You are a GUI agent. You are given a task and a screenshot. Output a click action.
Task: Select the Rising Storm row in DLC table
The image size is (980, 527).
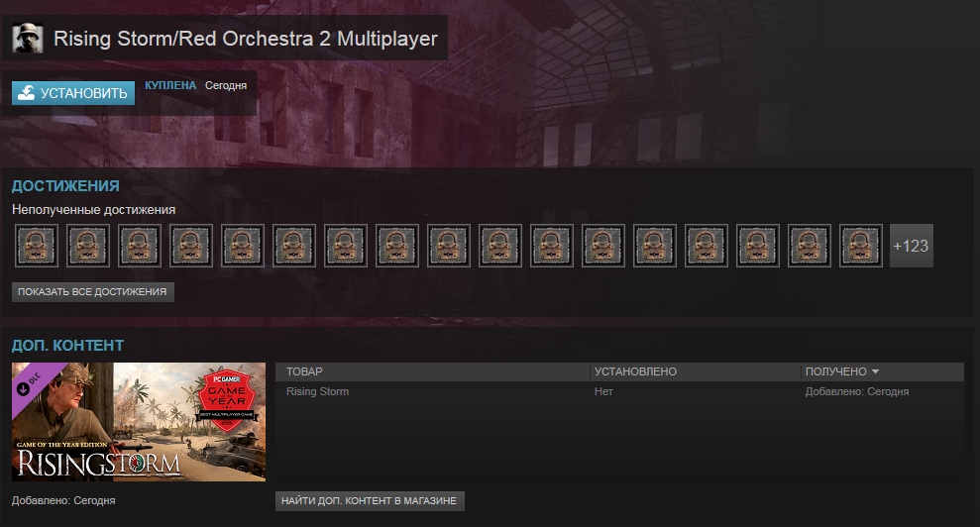(619, 391)
